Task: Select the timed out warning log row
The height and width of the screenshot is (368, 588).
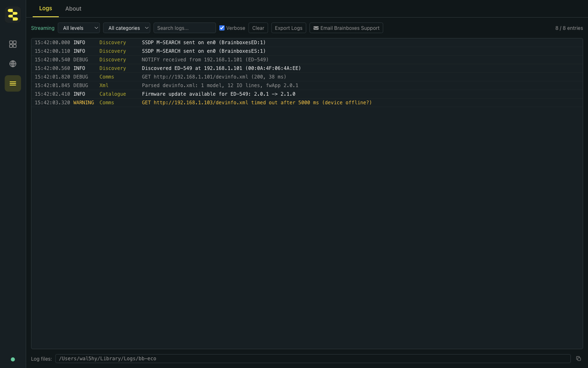Action: [x=307, y=103]
